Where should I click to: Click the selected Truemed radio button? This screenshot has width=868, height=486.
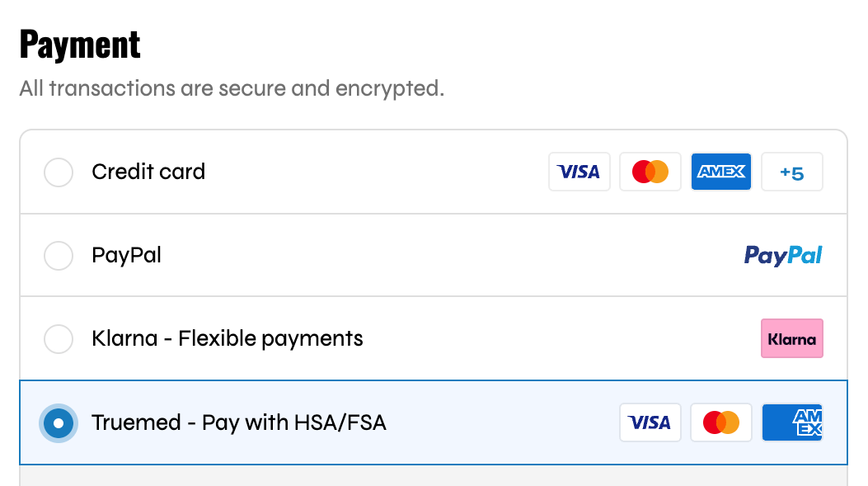[58, 422]
